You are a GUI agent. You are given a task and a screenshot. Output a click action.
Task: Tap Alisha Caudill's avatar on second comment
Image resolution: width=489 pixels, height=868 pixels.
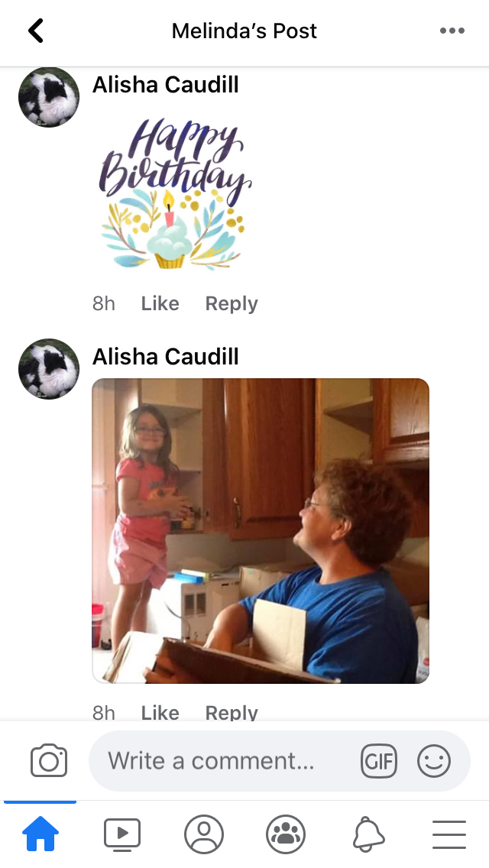(49, 369)
